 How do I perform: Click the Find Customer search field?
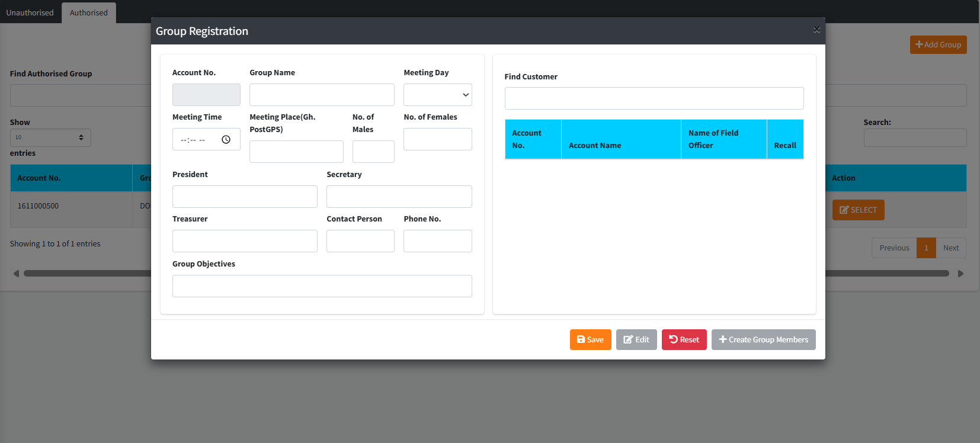click(x=654, y=98)
